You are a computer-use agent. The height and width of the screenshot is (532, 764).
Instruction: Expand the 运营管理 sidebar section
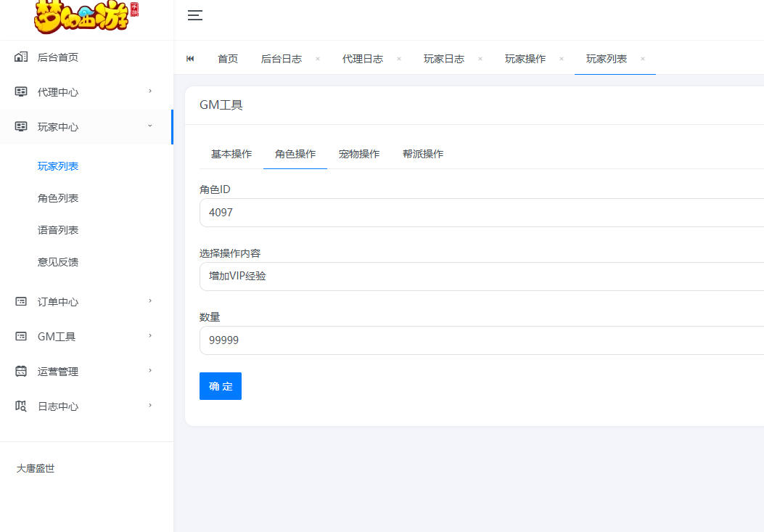[152, 371]
